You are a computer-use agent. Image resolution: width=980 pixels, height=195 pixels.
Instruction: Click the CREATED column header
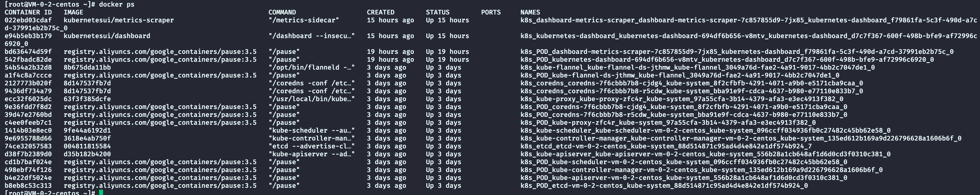tap(380, 12)
